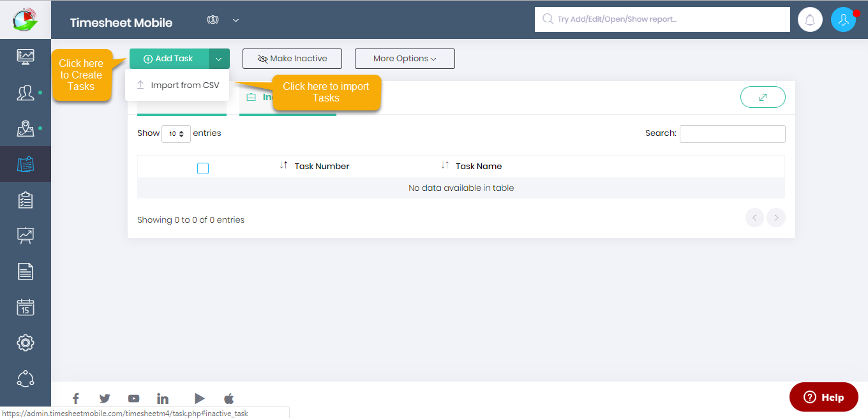Viewport: 868px width, 418px height.
Task: Open the Show entries count dropdown
Action: [x=176, y=134]
